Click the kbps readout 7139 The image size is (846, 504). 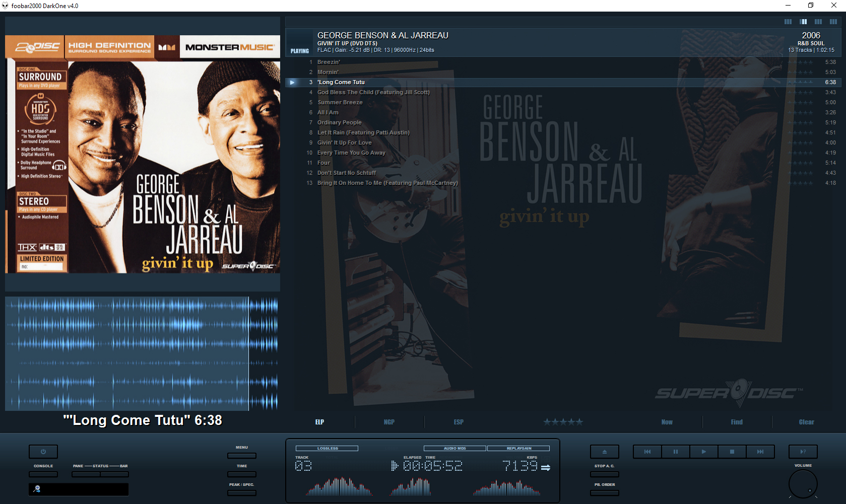point(520,466)
